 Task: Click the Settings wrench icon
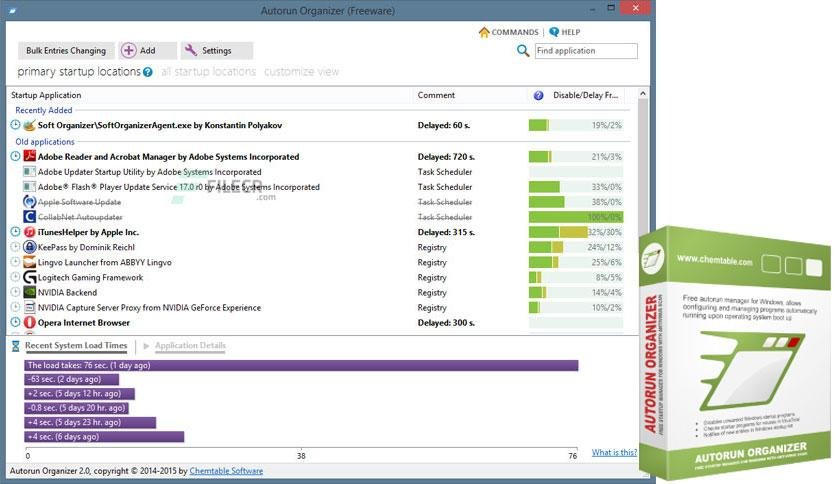190,50
